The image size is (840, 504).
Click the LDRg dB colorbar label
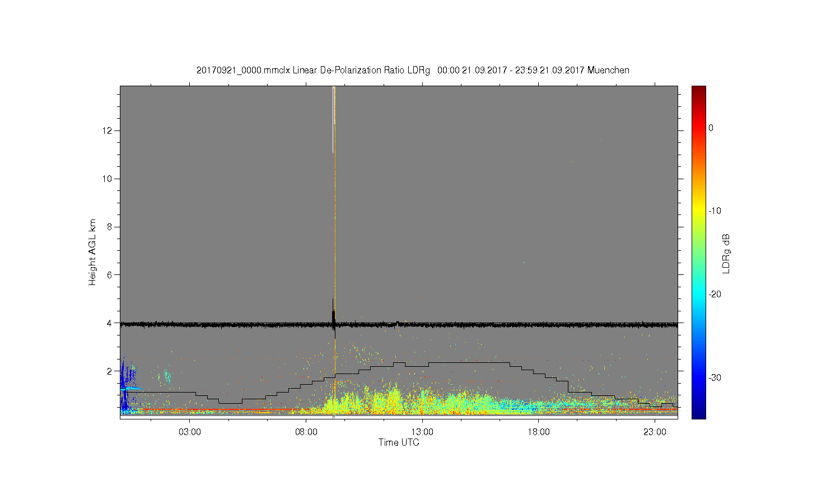726,253
